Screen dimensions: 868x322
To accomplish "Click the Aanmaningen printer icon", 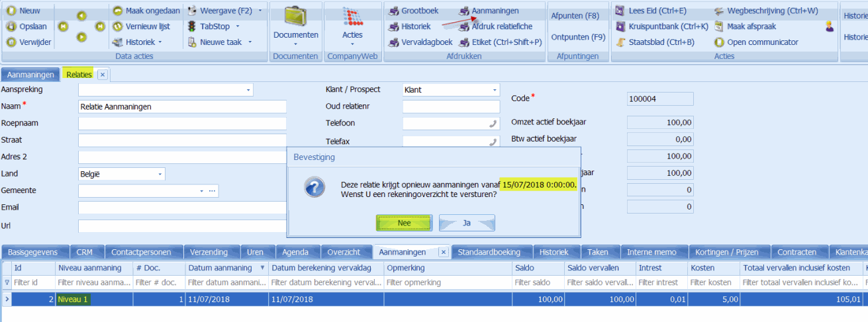I will (x=464, y=11).
